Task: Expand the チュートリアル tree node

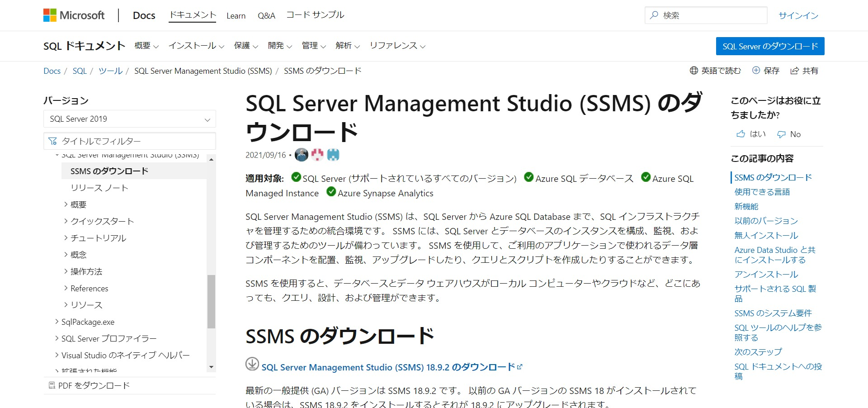Action: pos(66,237)
